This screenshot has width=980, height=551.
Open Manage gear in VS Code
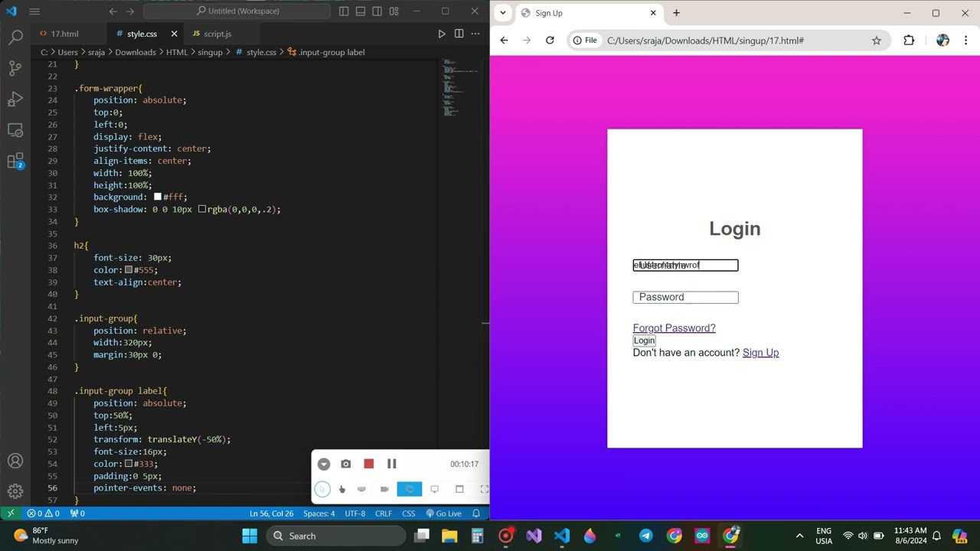coord(15,491)
